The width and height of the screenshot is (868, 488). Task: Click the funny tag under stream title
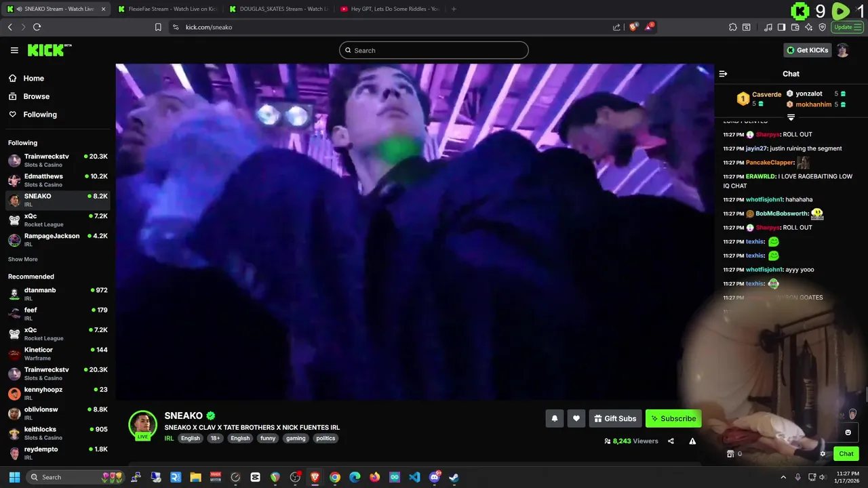pyautogui.click(x=268, y=438)
